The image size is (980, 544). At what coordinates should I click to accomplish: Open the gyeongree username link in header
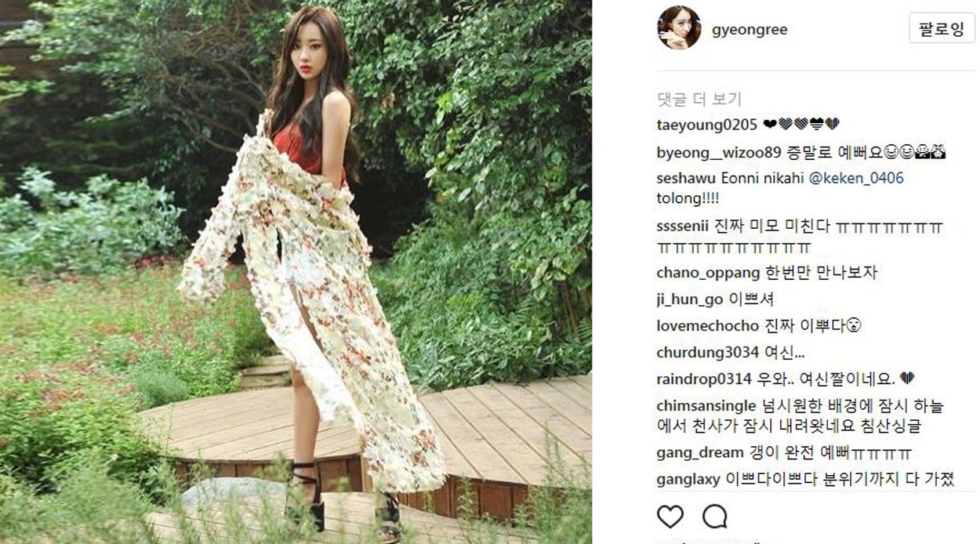tap(749, 30)
